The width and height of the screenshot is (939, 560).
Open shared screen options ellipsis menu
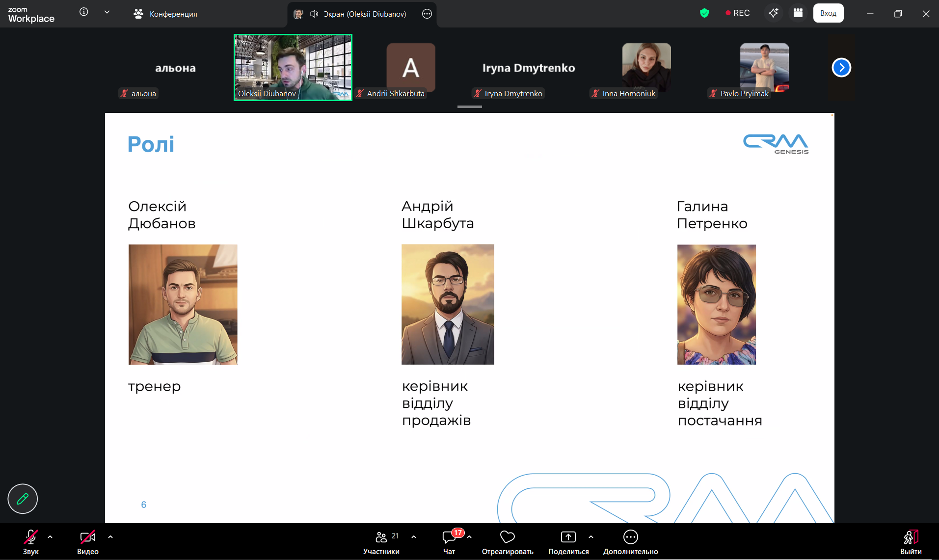coord(427,14)
